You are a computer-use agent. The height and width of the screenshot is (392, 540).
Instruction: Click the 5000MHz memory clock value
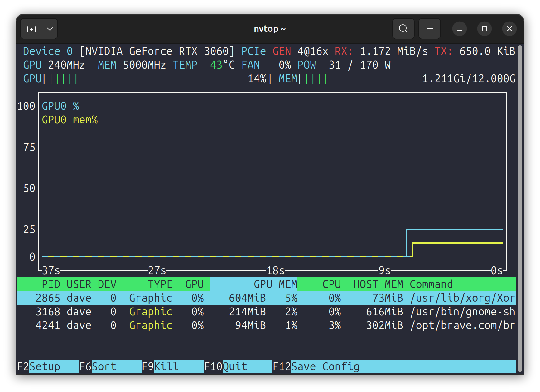[x=145, y=65]
